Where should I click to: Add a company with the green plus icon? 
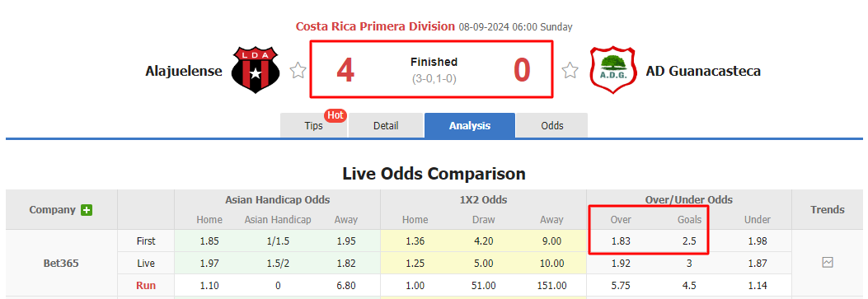(87, 210)
